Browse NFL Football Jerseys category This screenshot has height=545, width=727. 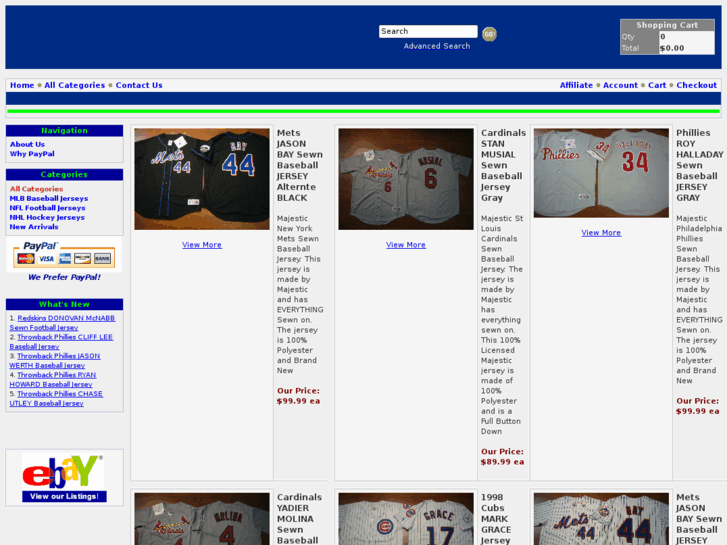47,208
